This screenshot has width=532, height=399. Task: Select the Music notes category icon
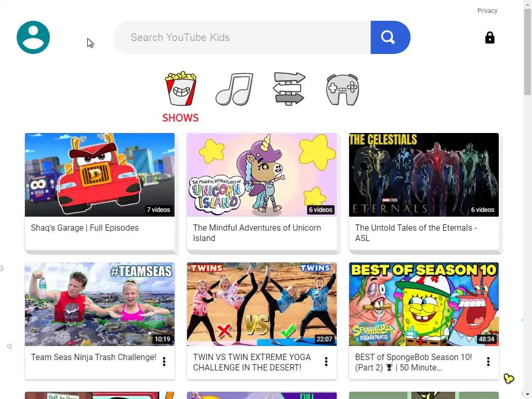click(234, 89)
